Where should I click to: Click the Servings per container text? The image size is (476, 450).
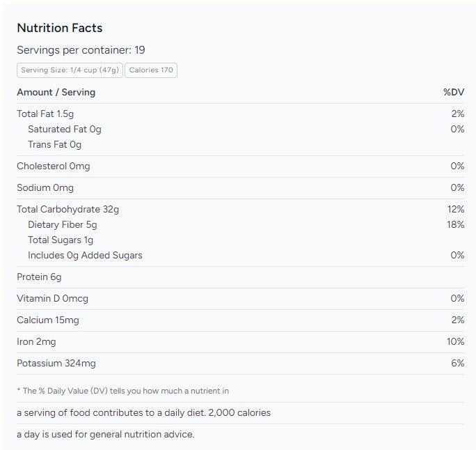pos(81,50)
